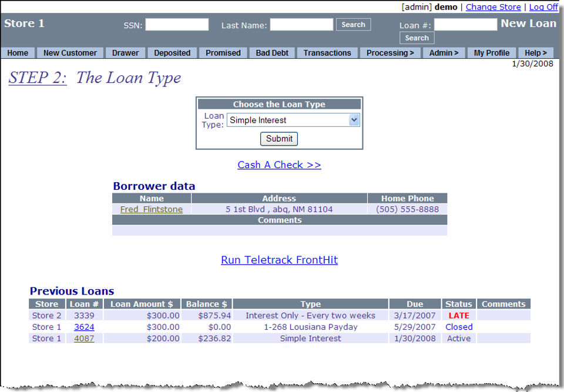Click home phone (505) 555-8888
The image size is (564, 392).
[x=407, y=209]
